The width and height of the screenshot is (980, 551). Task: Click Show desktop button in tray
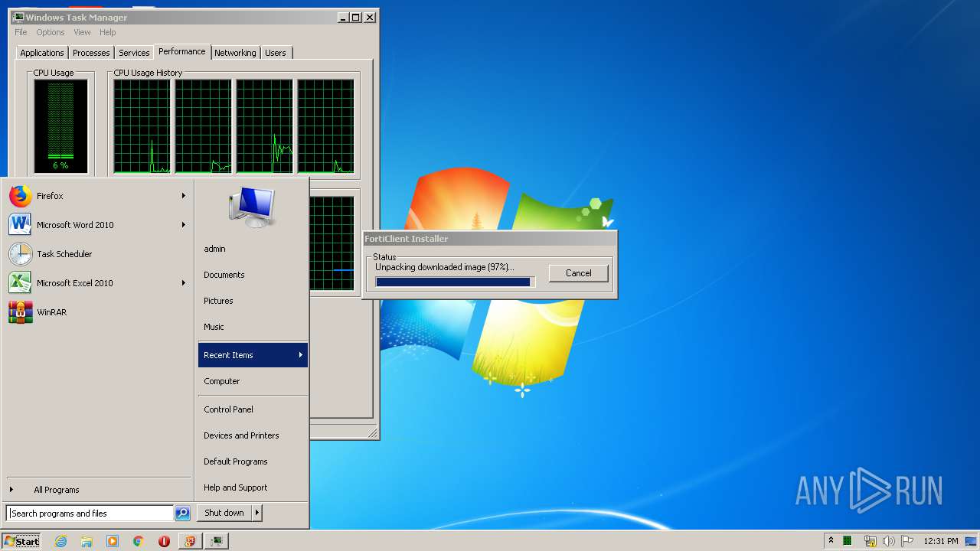pos(971,541)
